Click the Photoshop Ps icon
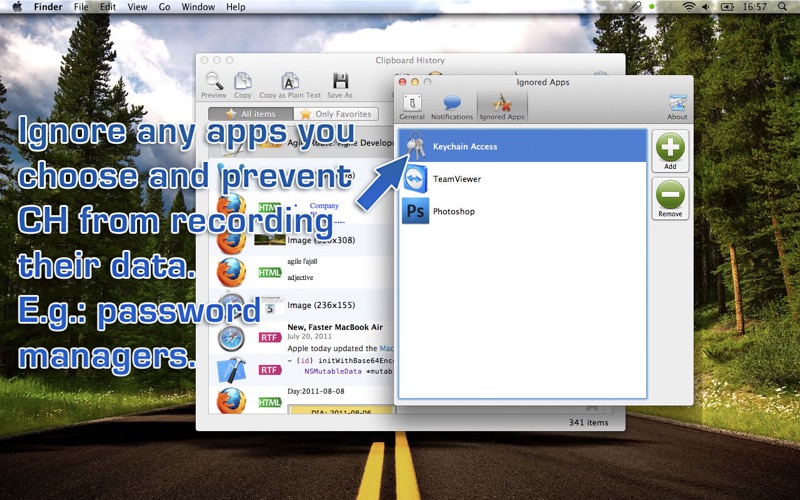The width and height of the screenshot is (800, 500). pos(415,211)
